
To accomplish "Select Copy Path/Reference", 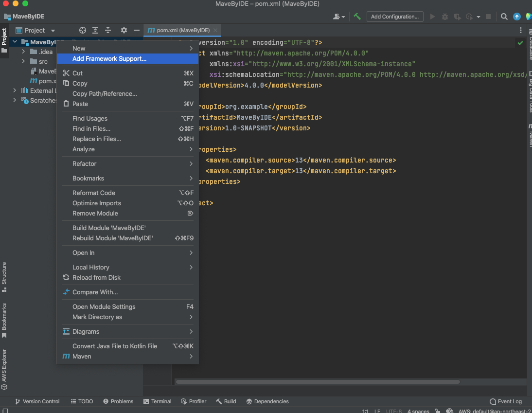I will pyautogui.click(x=127, y=94).
